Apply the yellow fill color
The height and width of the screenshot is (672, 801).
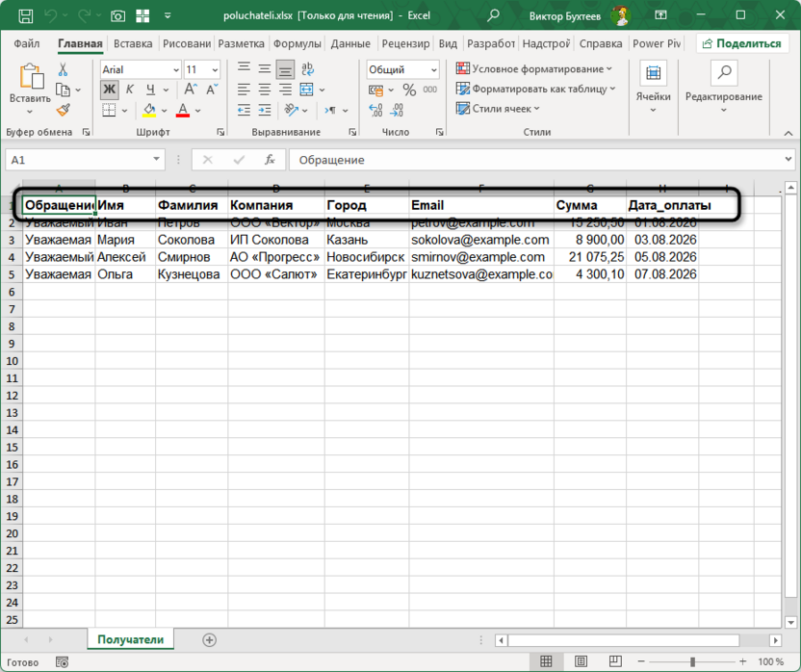click(149, 110)
